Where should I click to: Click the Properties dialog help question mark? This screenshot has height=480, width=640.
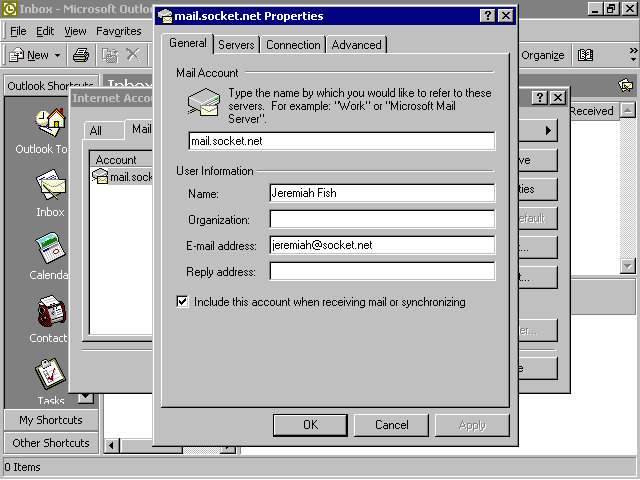coord(488,16)
